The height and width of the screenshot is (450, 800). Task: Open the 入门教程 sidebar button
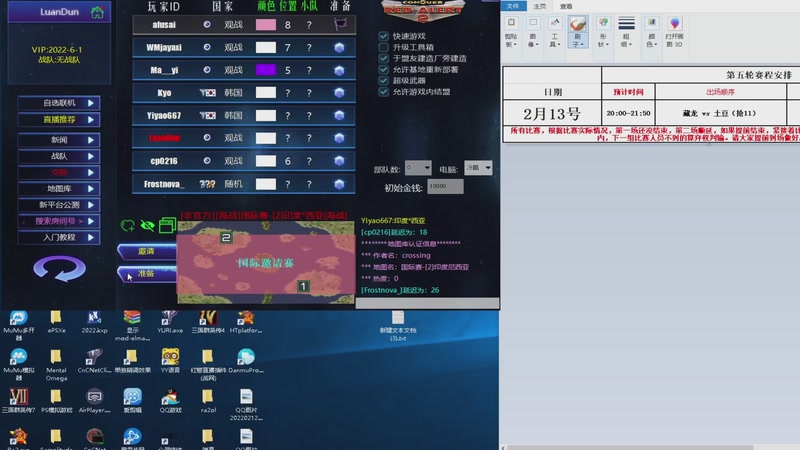[x=59, y=238]
